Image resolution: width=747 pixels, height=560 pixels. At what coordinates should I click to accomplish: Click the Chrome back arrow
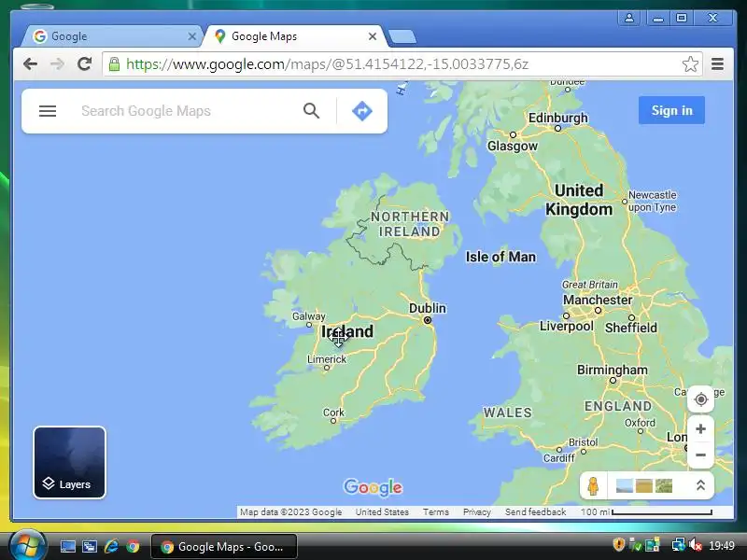[30, 63]
